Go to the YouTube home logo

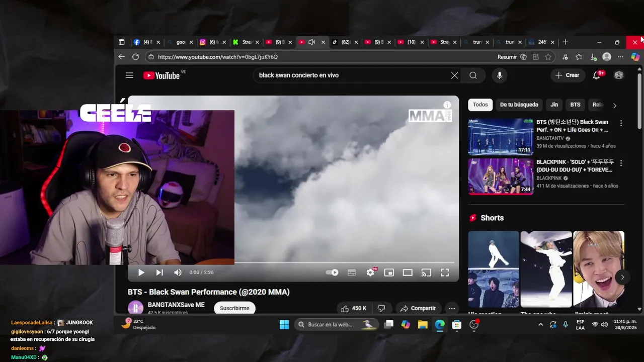pos(162,75)
